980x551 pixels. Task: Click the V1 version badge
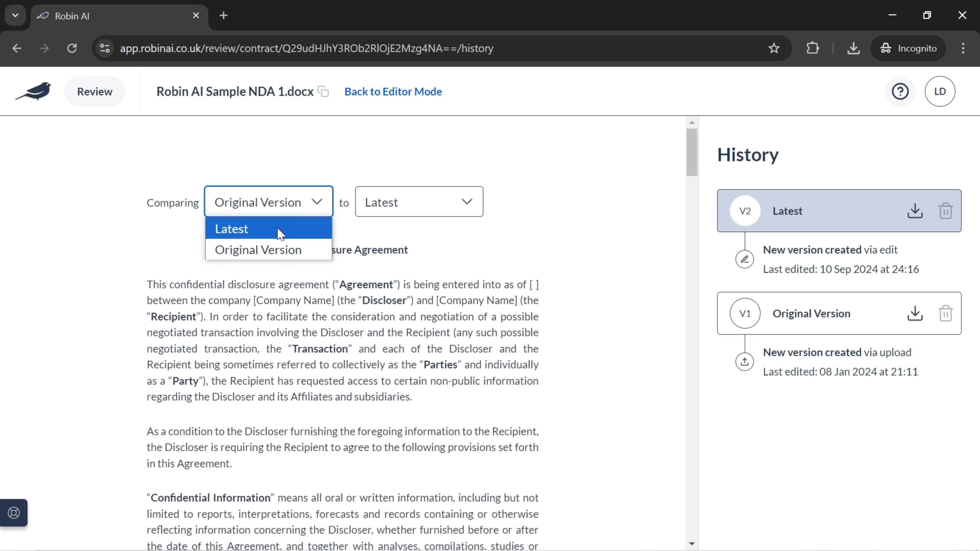pos(745,313)
